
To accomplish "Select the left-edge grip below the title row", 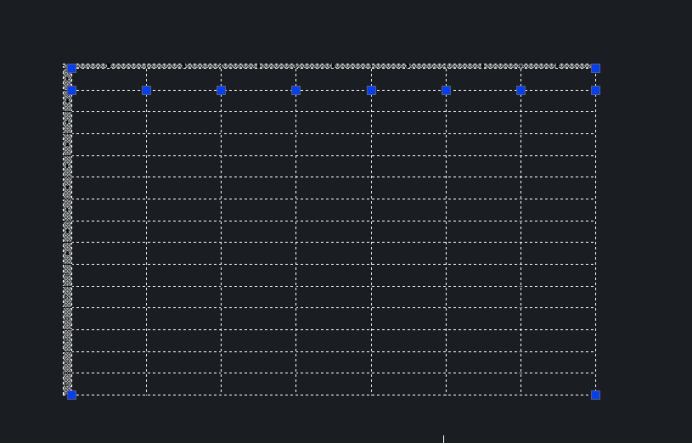I will click(x=71, y=90).
